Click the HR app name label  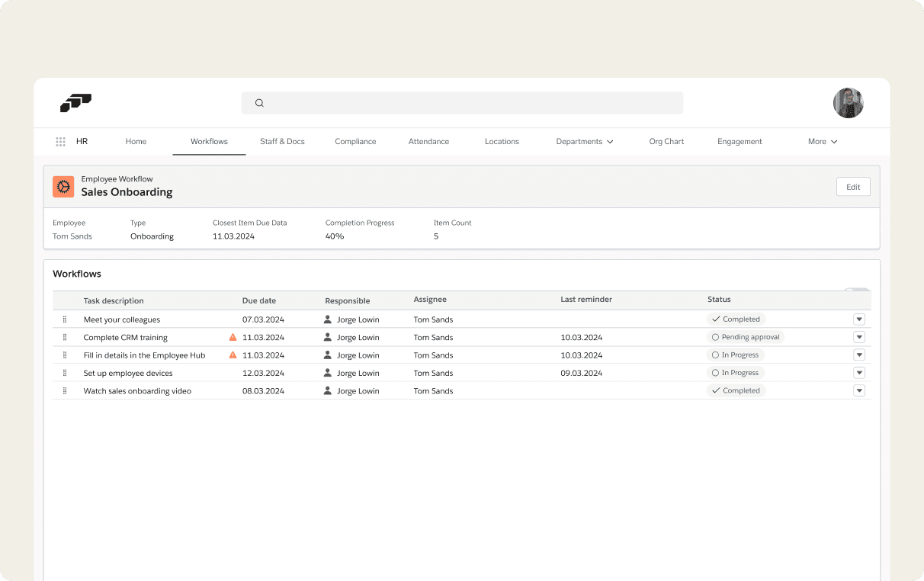click(x=82, y=142)
